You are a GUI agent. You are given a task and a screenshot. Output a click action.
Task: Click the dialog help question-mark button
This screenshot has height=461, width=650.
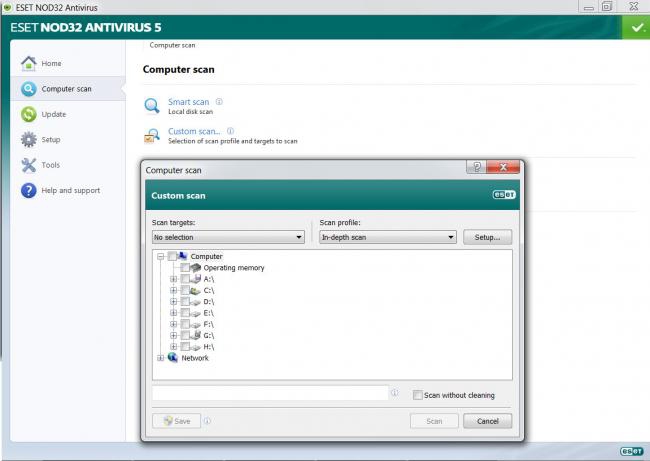click(477, 167)
